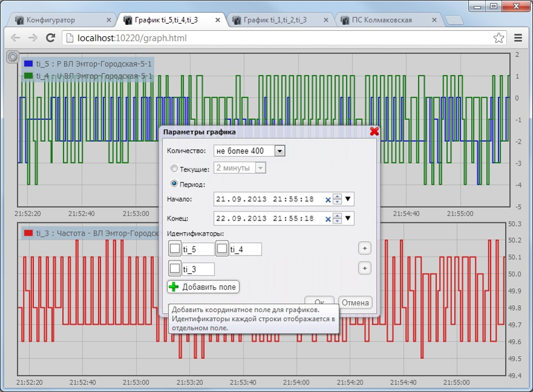
Task: Click the ti_3 identifier input field
Action: [198, 268]
